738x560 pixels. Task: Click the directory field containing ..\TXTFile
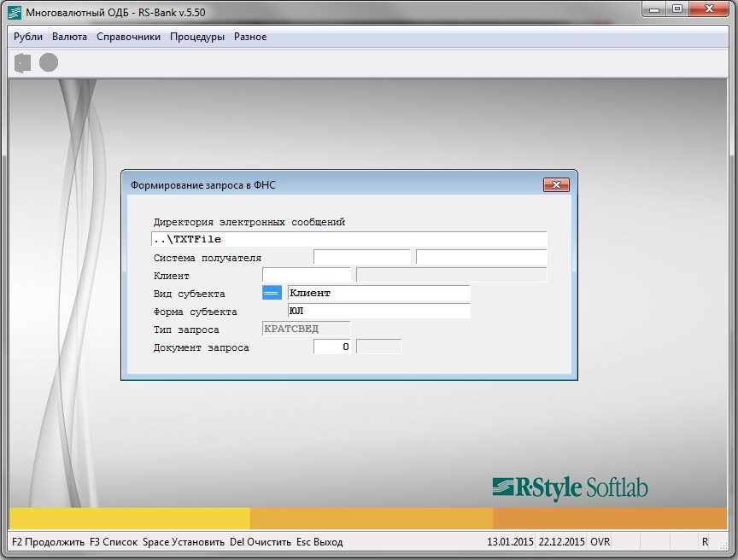348,239
